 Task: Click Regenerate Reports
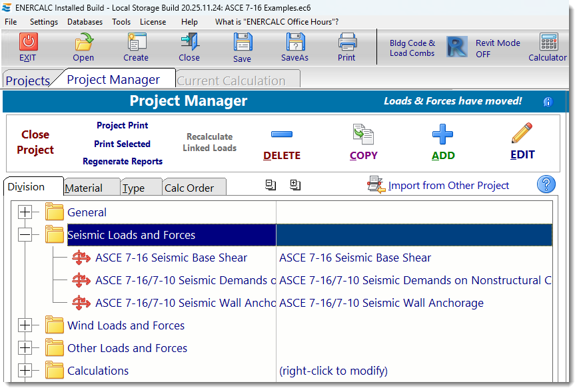point(122,161)
